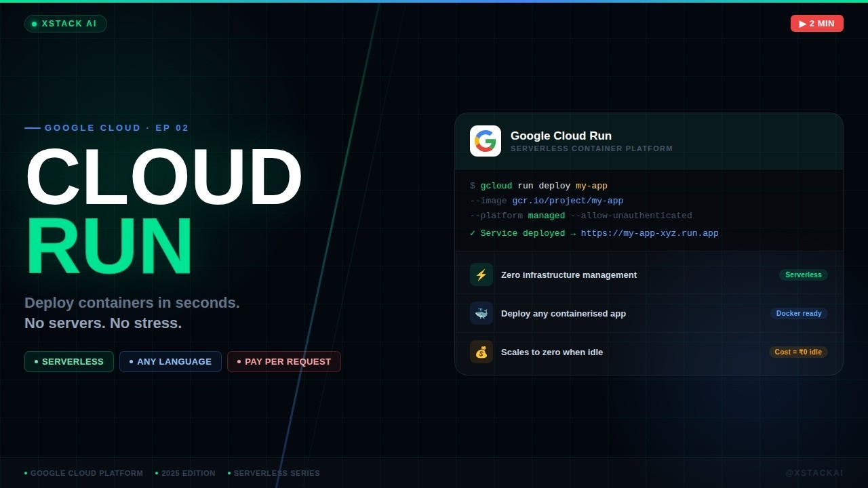Screen dimensions: 868x488
Task: Click gcr.io/project/my-app image path
Action: click(568, 201)
